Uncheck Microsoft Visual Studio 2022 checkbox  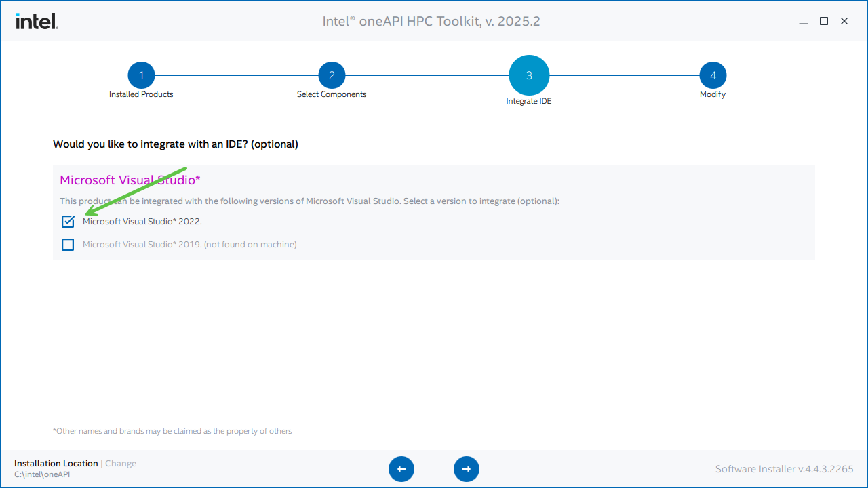tap(68, 222)
